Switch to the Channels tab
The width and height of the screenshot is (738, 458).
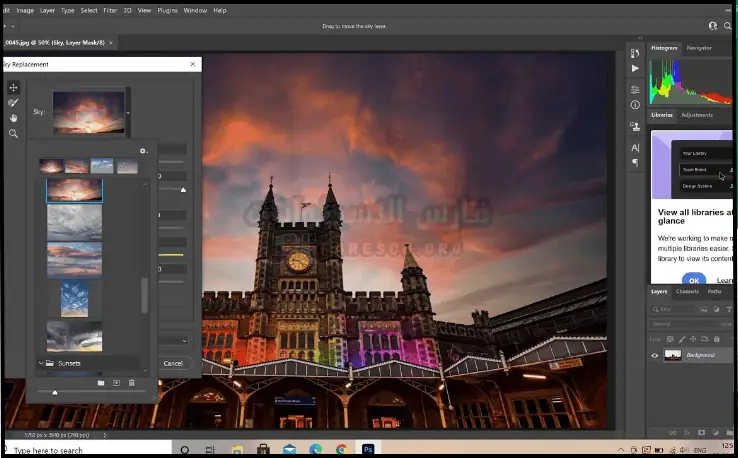tap(687, 292)
